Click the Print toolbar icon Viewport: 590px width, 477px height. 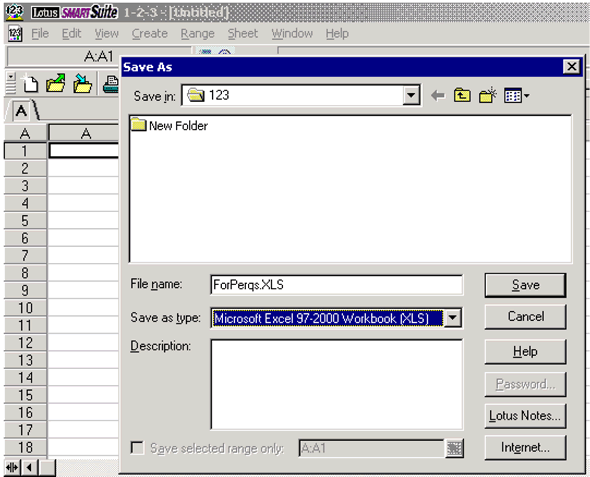[x=111, y=84]
